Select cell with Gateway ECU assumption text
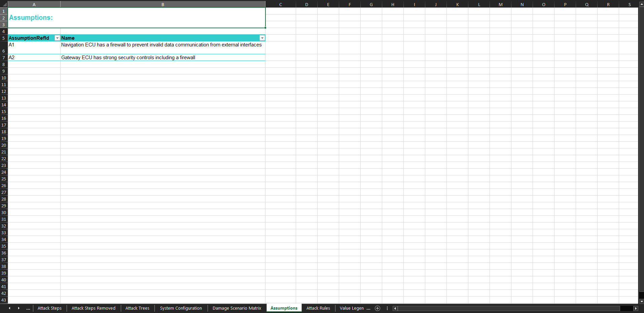This screenshot has width=644, height=313. tap(163, 58)
